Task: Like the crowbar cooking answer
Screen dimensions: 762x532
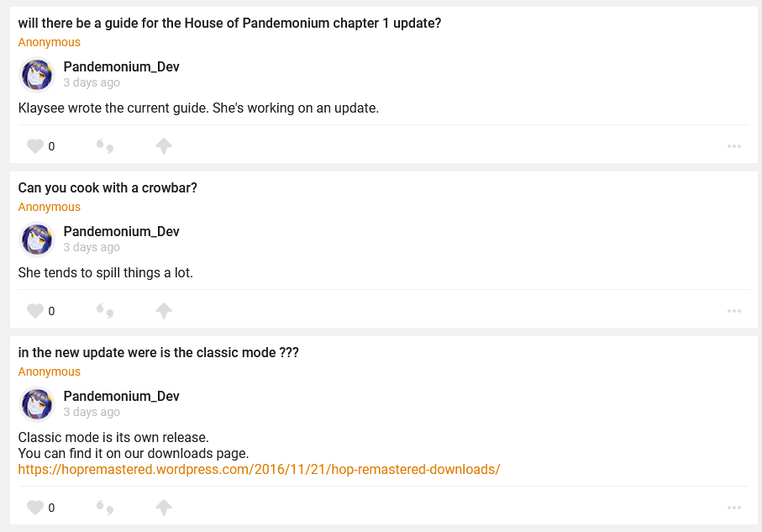Action: click(35, 311)
